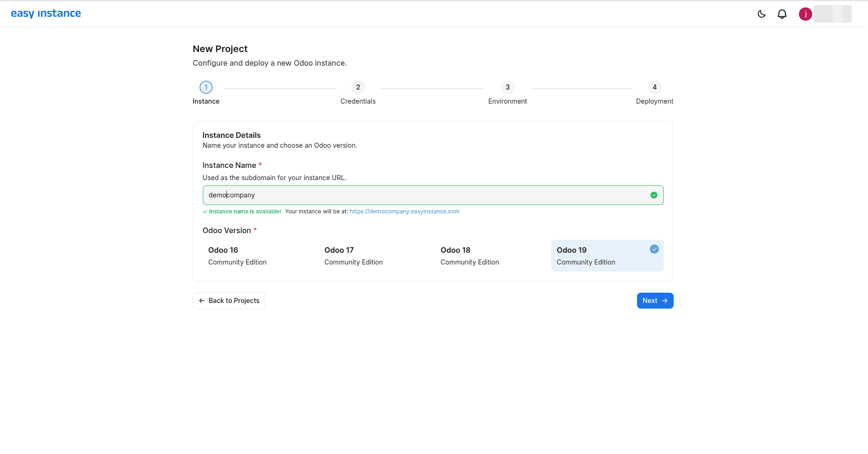The image size is (868, 454).
Task: Click the 'Instance Details' heading
Action: pos(231,135)
